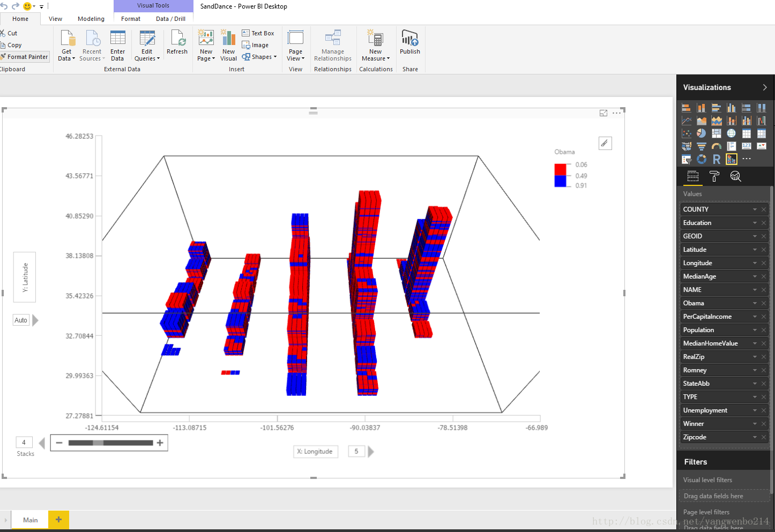The width and height of the screenshot is (775, 532).
Task: Open the MedianAge field dropdown arrow
Action: coord(755,276)
